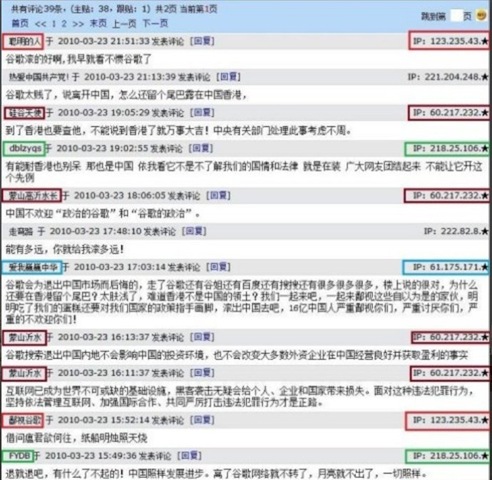Click comment text 能有多远,你就给我滚多远
The width and height of the screenshot is (492, 480).
tap(65, 249)
